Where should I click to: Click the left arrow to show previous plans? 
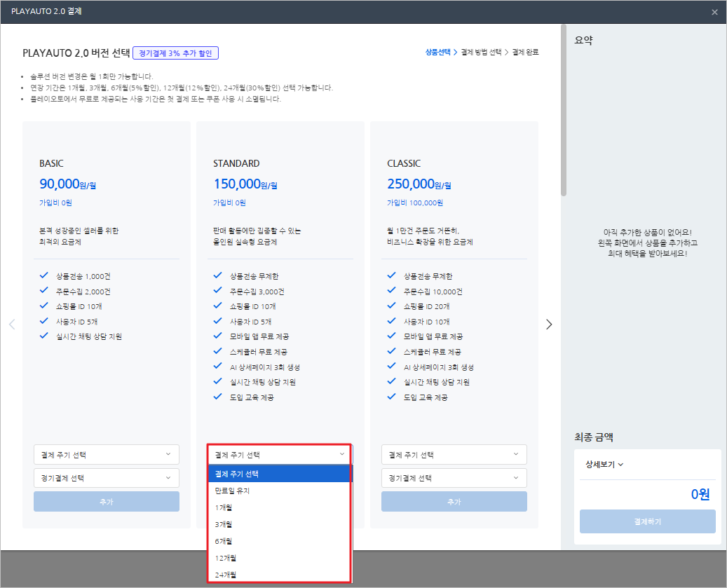[12, 324]
